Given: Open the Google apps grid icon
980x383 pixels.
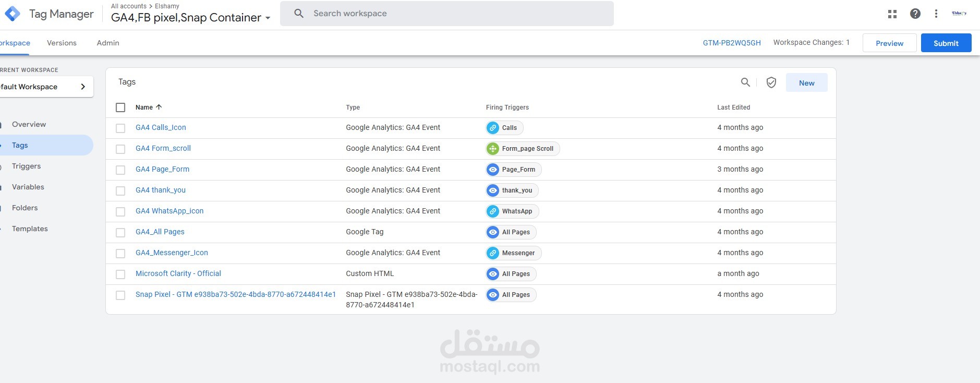Looking at the screenshot, I should tap(892, 14).
